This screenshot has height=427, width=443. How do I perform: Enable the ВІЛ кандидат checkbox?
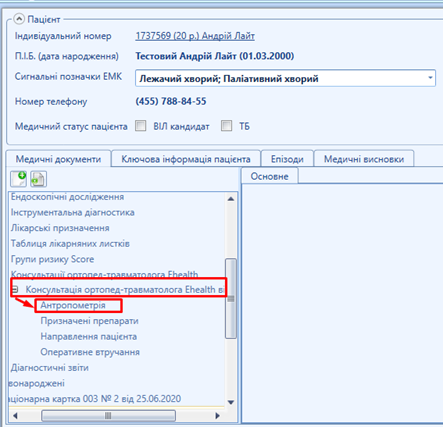(141, 126)
